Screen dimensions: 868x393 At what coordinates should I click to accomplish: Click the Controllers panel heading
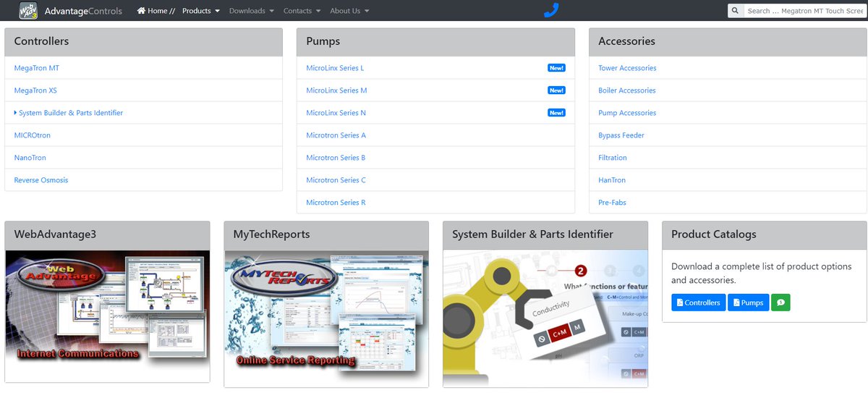[x=143, y=42]
